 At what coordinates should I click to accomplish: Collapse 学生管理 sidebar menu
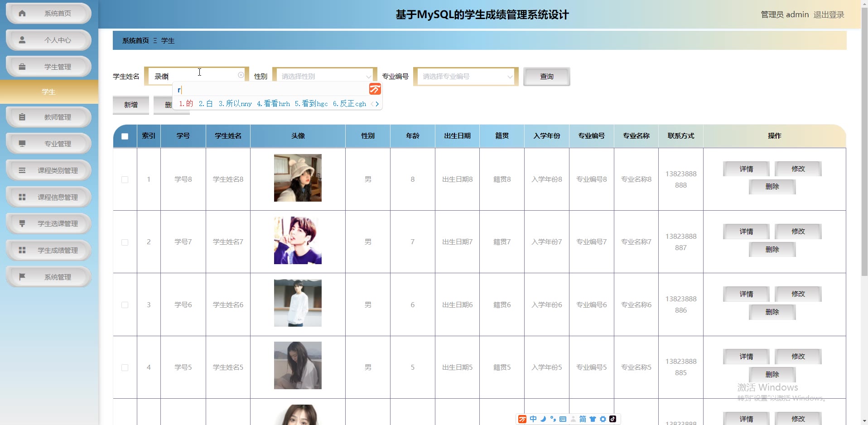click(48, 67)
